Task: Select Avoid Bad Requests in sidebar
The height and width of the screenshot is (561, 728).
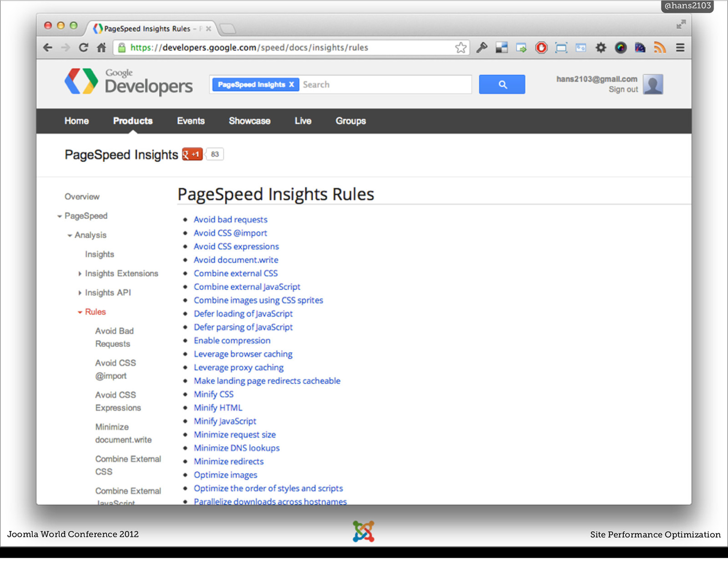Action: (x=115, y=337)
